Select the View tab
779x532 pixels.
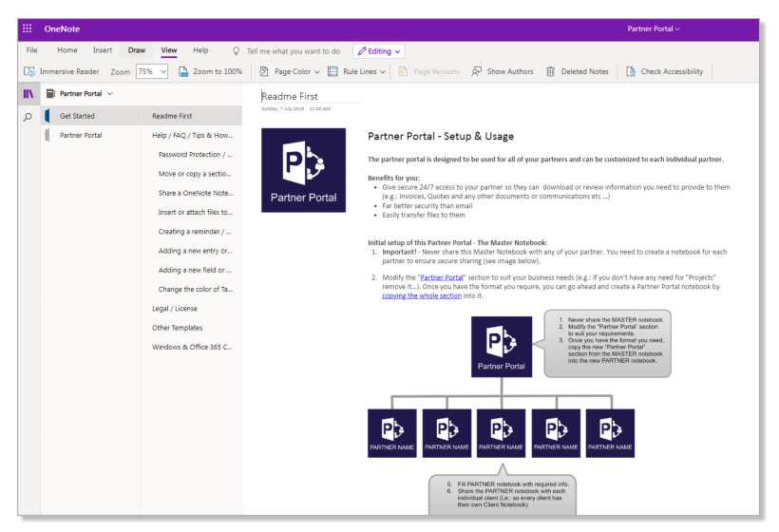(169, 50)
